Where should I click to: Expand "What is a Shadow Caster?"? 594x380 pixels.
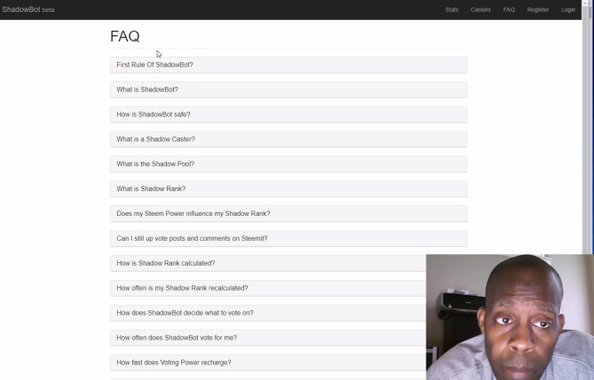point(288,139)
